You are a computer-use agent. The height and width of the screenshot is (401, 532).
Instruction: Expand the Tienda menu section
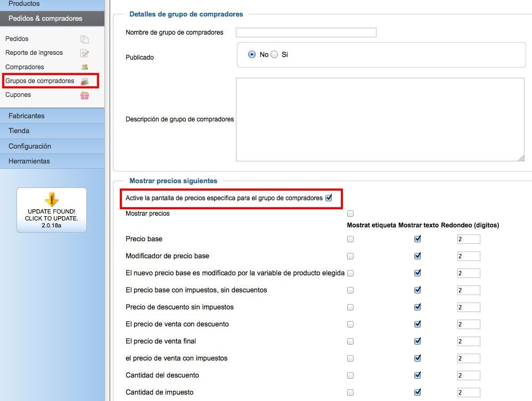coord(52,130)
